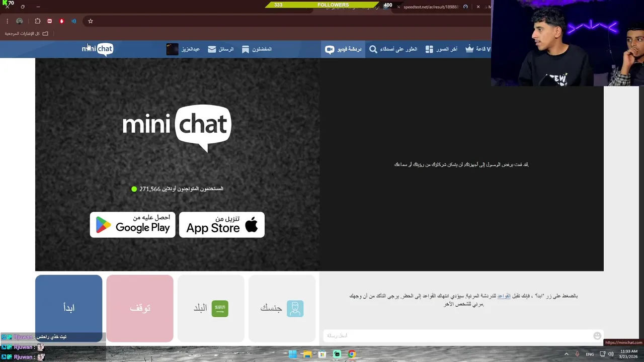This screenshot has width=644, height=362.
Task: Click the red double-arrow extension icon
Action: [x=49, y=21]
